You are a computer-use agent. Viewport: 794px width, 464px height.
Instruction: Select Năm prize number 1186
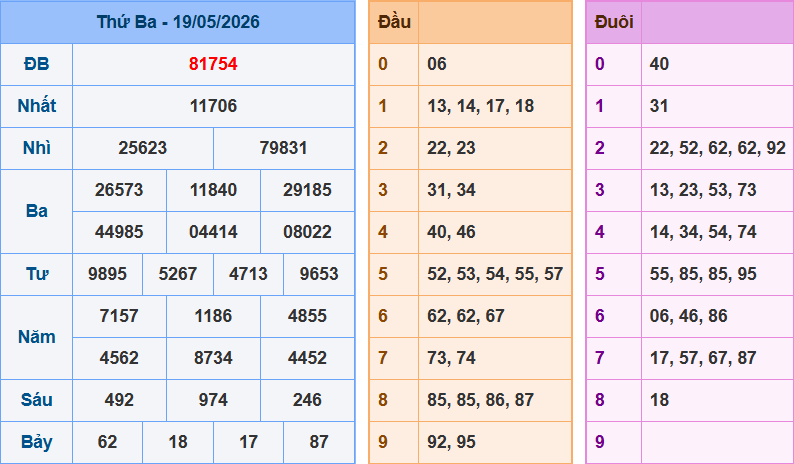pos(213,316)
